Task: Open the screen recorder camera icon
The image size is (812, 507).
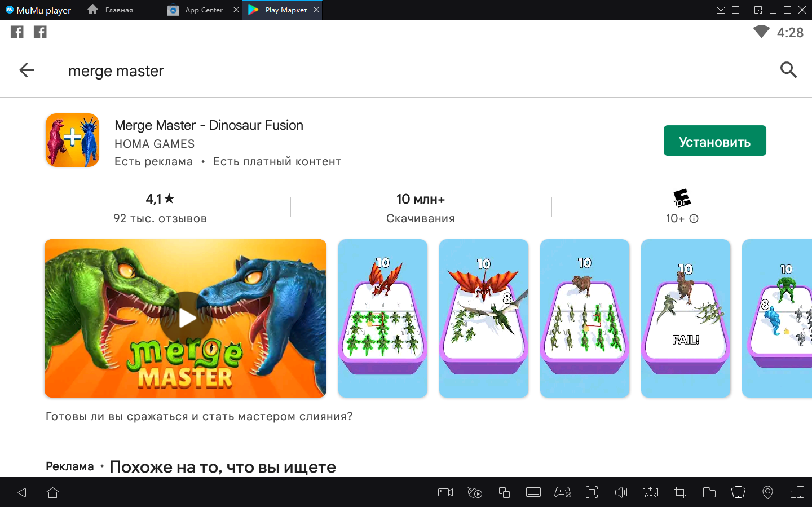Action: click(x=445, y=492)
